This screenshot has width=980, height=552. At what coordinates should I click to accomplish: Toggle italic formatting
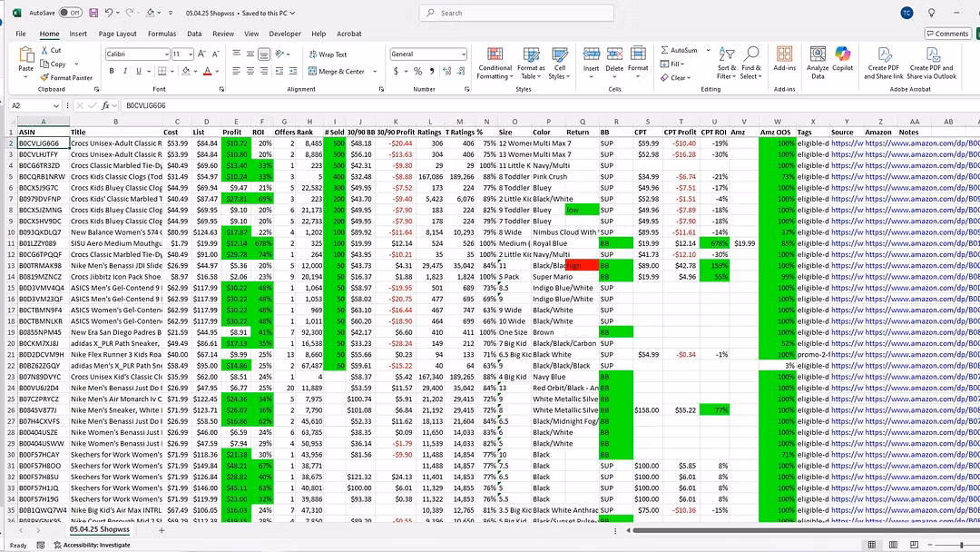pyautogui.click(x=123, y=71)
